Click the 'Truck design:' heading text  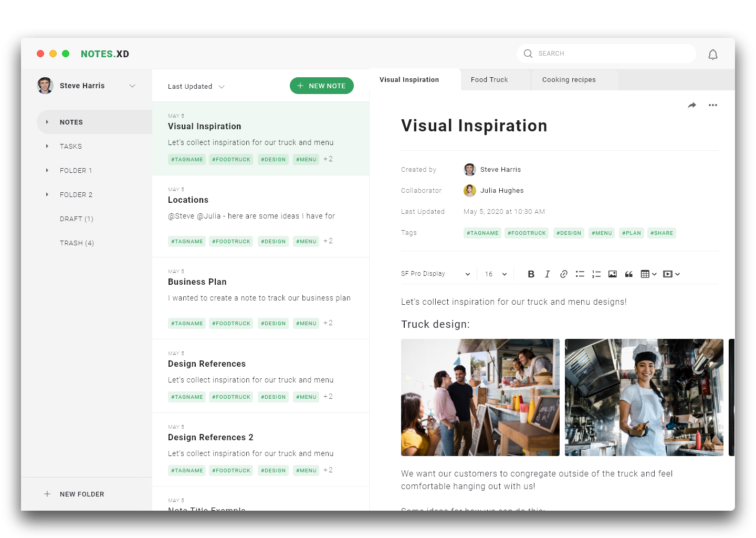(x=435, y=324)
